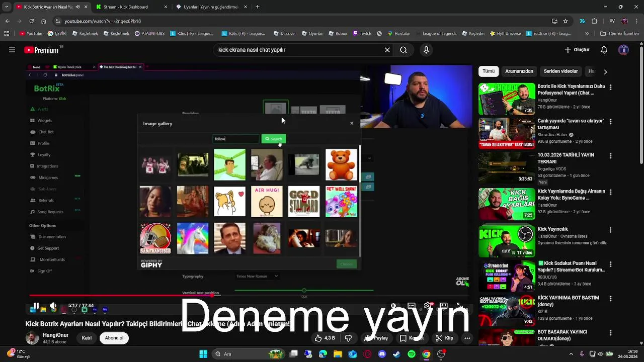Click the Oluştur create button

(577, 50)
